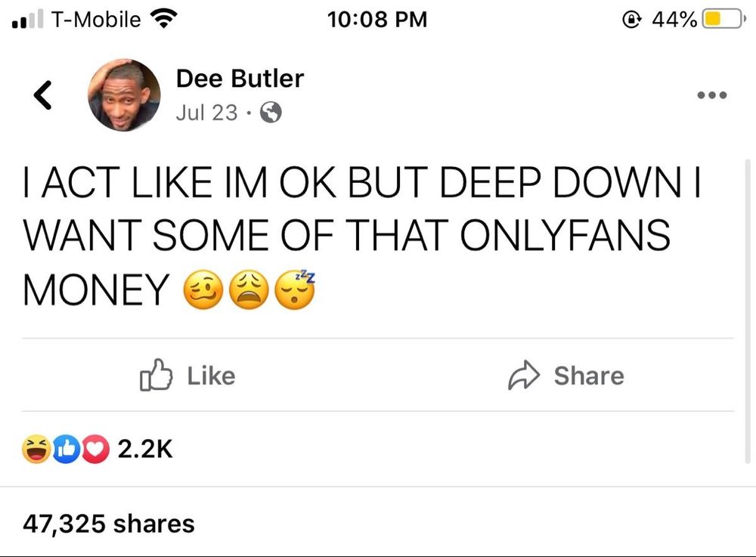
Task: Tap the battery indicator in status bar
Action: click(x=722, y=20)
